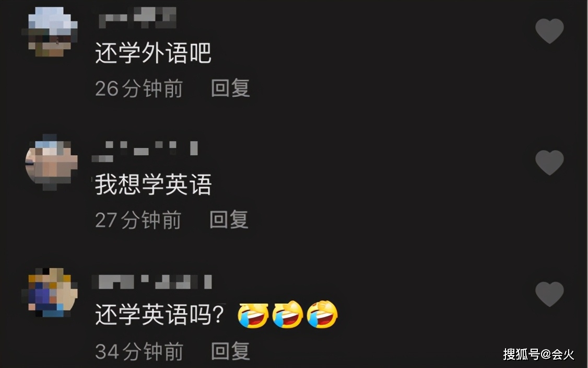Click the "搜狐号@会火" watermark
Screen dimensions: 588x368
pyautogui.click(x=538, y=354)
